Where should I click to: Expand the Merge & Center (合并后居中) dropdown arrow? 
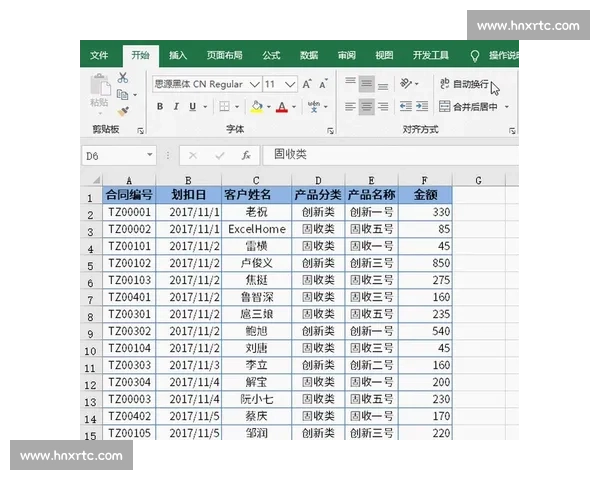507,107
